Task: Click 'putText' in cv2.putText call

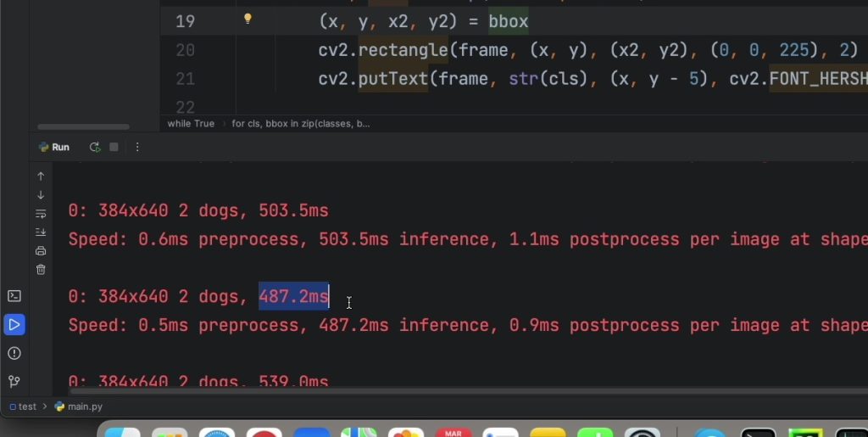Action: pos(393,79)
